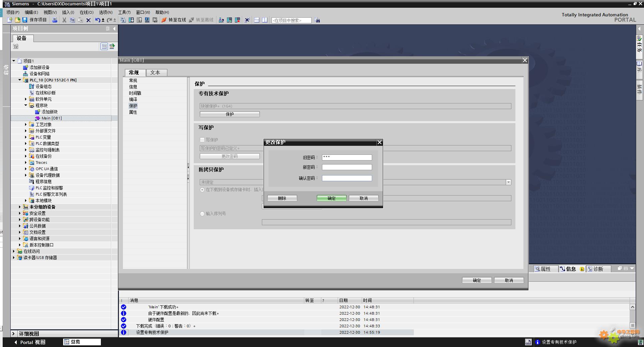Click the undo arrow icon
644x347 pixels.
(x=98, y=20)
